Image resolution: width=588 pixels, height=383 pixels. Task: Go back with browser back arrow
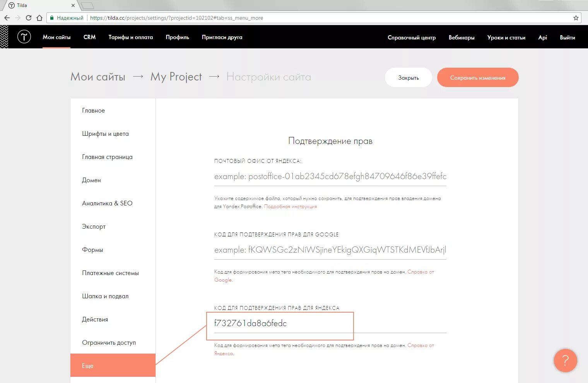pyautogui.click(x=7, y=18)
